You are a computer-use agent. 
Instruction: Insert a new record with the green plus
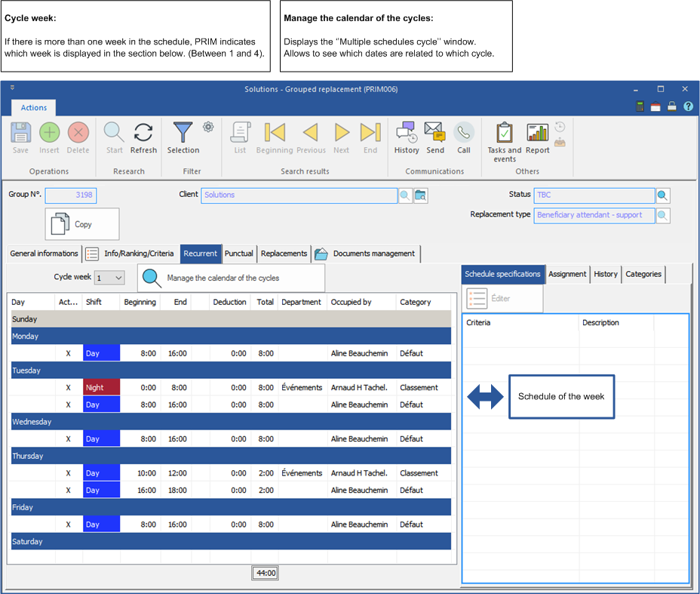tap(49, 133)
